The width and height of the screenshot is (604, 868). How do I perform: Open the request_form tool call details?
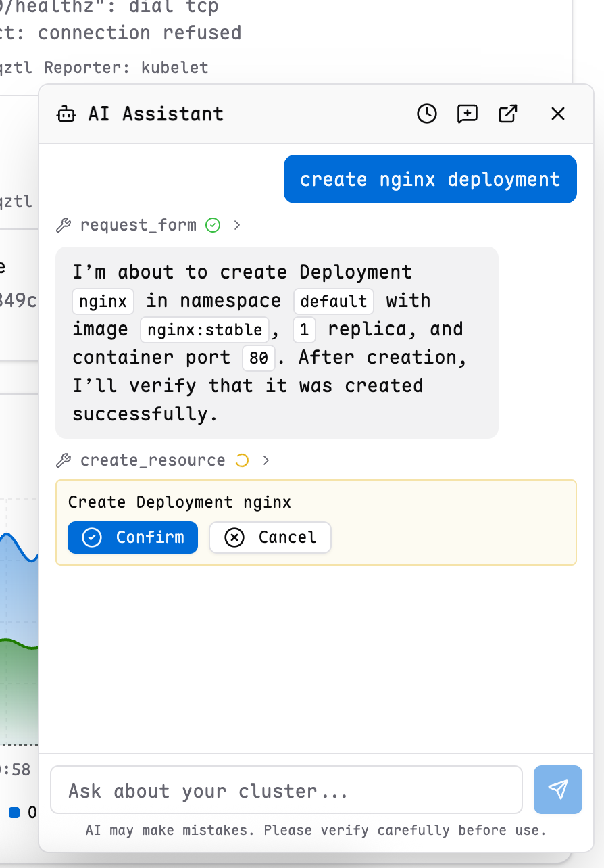(139, 225)
